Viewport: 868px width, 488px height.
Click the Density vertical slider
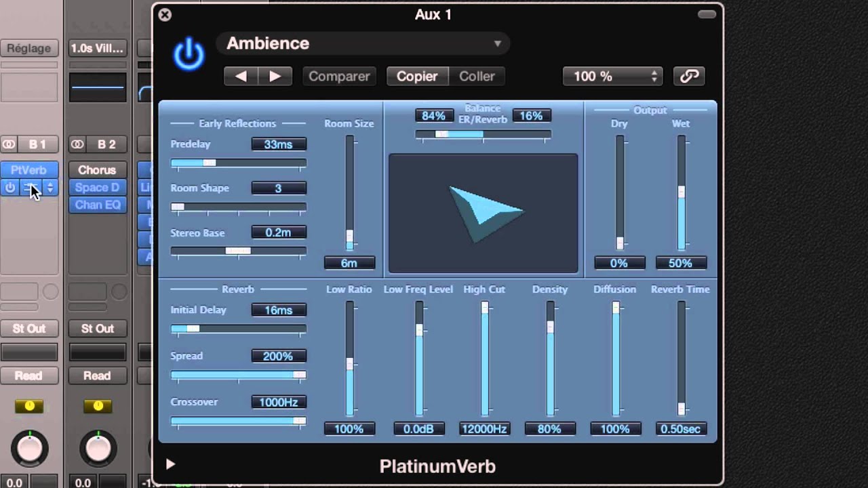point(550,359)
